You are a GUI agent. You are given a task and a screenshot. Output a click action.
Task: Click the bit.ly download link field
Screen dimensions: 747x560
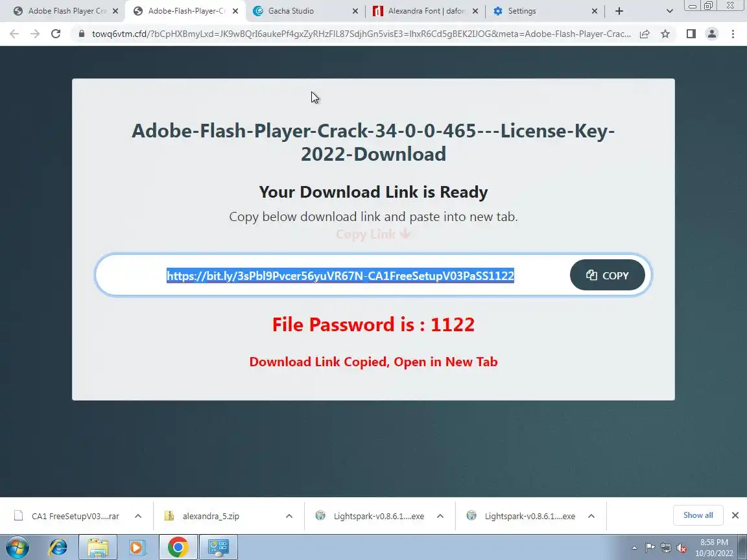tap(340, 275)
